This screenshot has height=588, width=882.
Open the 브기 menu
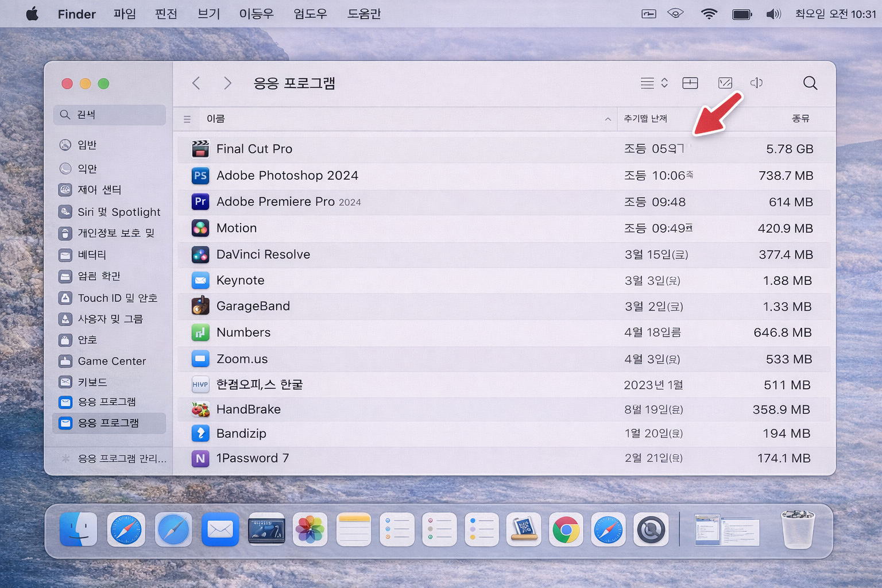(208, 14)
